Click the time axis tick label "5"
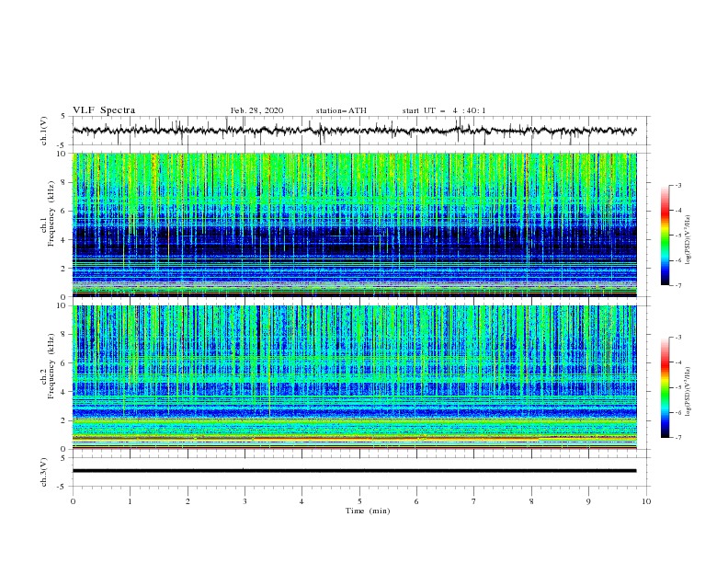728x563 pixels. point(359,501)
